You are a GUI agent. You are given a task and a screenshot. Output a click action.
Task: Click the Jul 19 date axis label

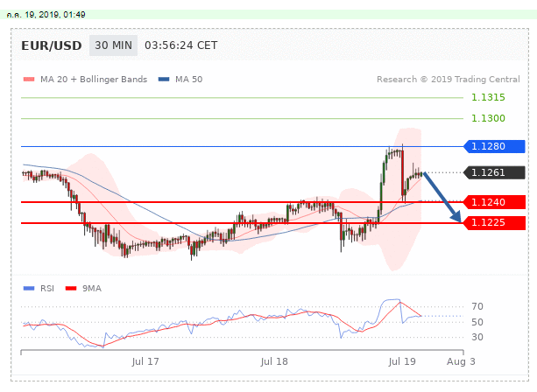coord(402,361)
